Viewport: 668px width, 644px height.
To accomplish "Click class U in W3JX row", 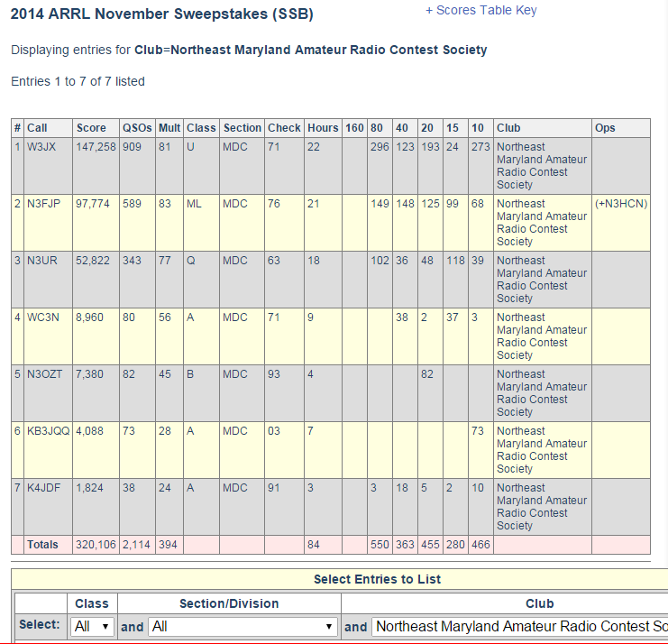I will [x=190, y=147].
